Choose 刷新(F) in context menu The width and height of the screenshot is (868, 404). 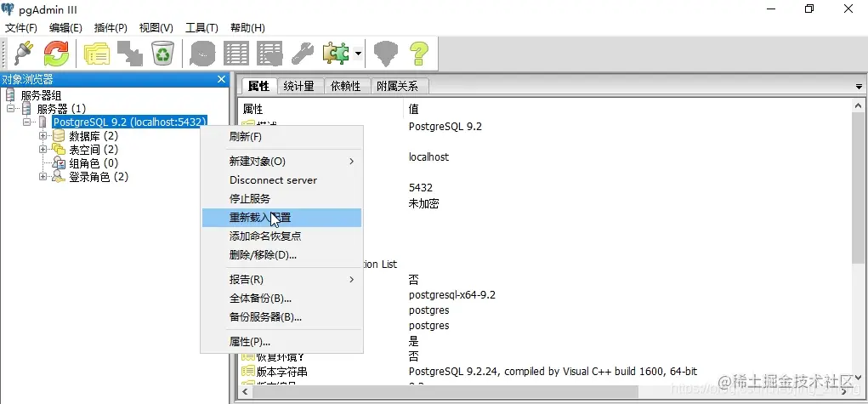point(281,137)
